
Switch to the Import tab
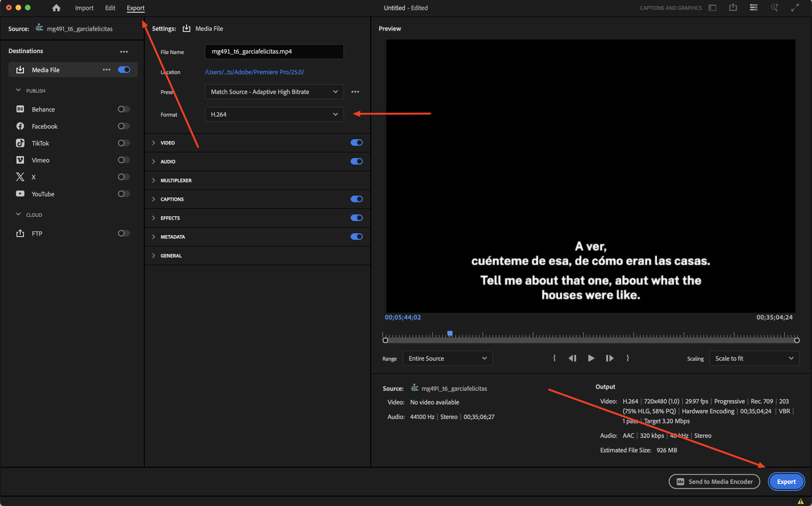coord(84,8)
